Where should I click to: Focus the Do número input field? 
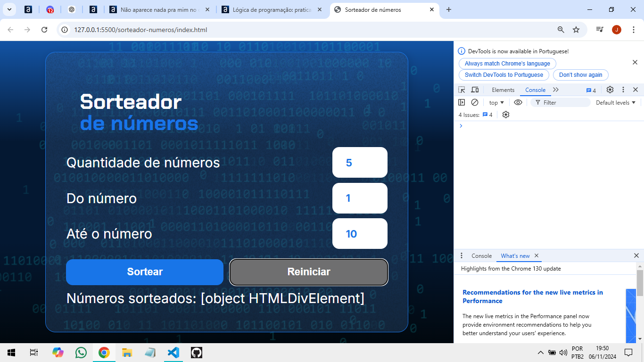[360, 198]
